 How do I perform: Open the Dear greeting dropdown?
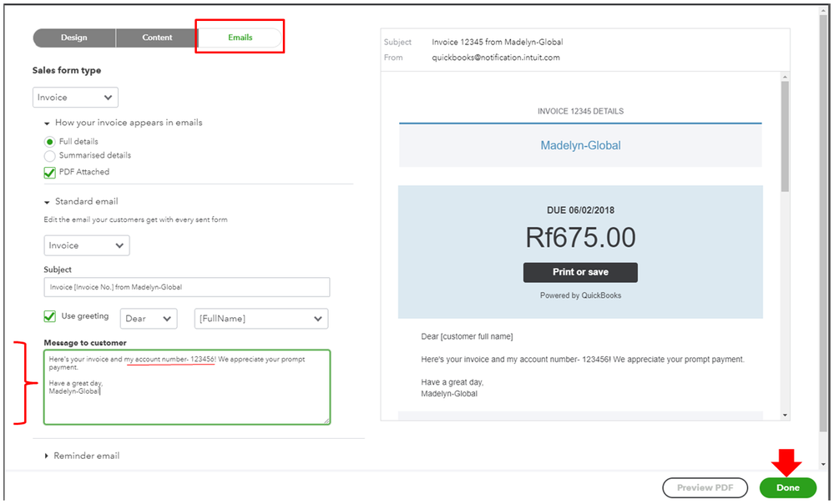149,319
